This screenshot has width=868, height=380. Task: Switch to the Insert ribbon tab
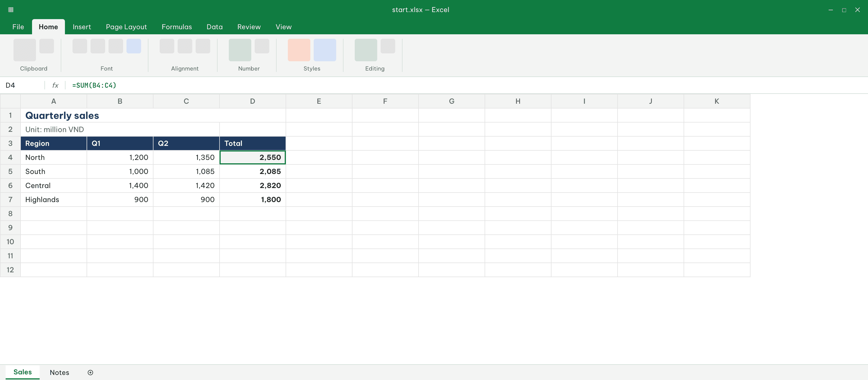pyautogui.click(x=82, y=27)
